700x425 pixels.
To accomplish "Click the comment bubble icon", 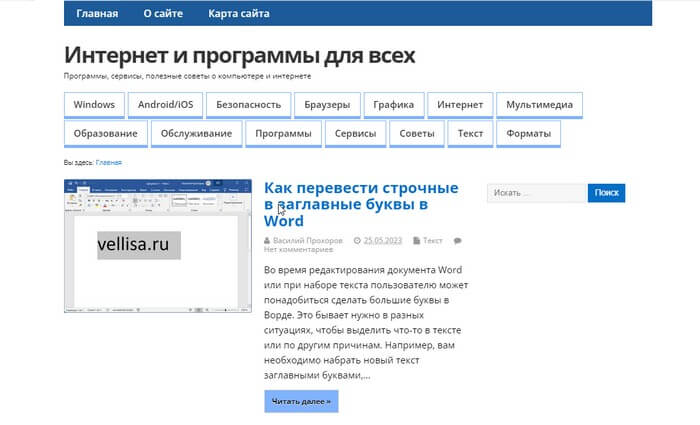I will 458,241.
